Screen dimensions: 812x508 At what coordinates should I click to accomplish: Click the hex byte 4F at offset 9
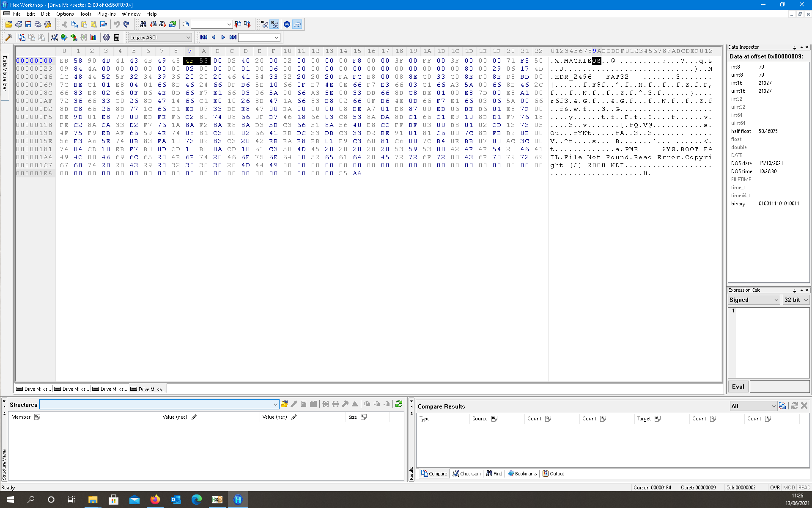189,61
